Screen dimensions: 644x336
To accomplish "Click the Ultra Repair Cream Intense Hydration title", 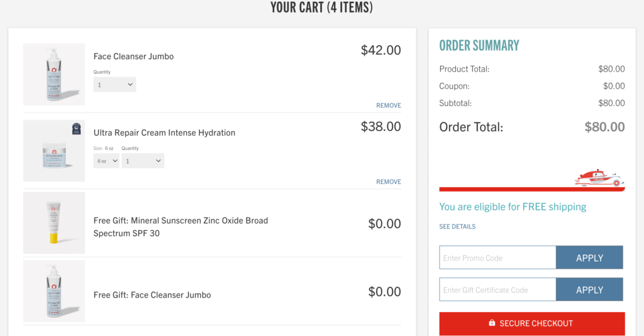I will [x=164, y=133].
